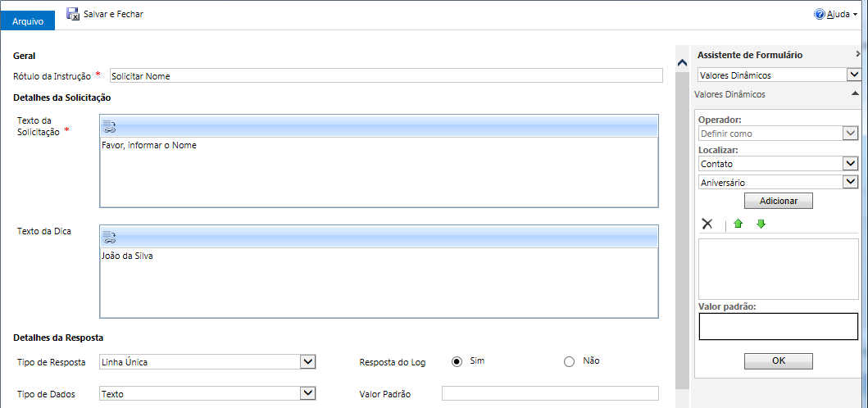Click the delete X icon in assistant panel

tap(707, 224)
